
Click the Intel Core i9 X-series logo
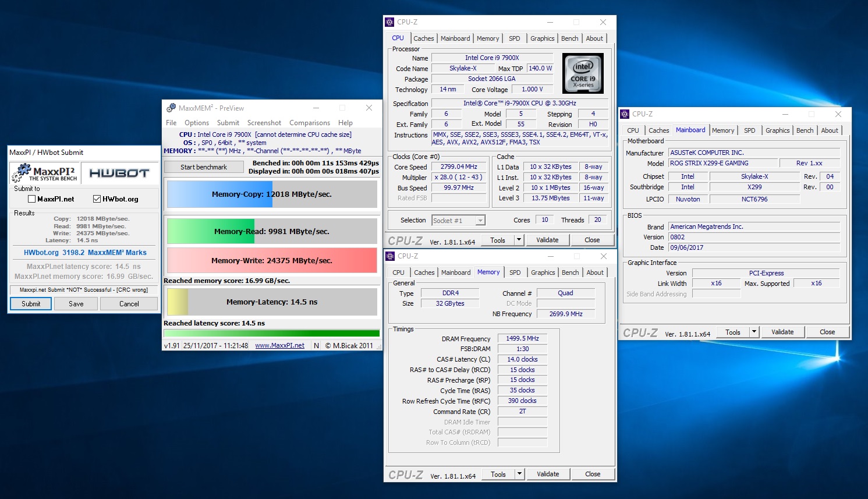(583, 73)
